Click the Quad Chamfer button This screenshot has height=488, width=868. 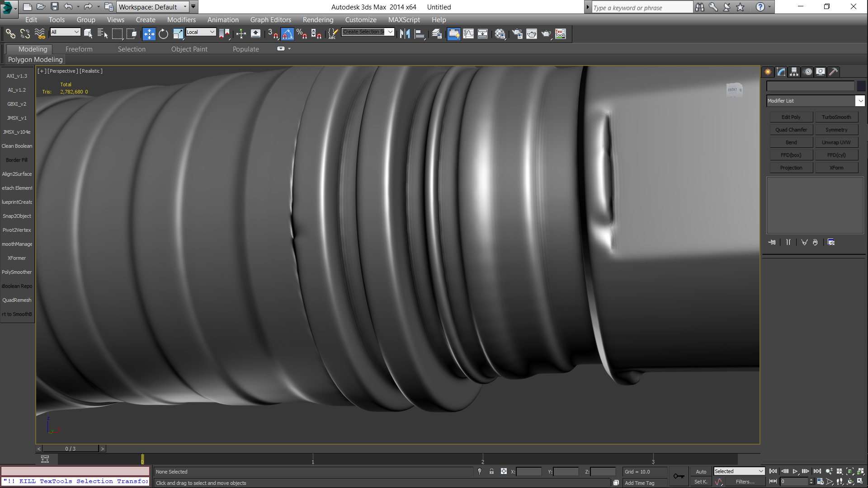(x=791, y=130)
